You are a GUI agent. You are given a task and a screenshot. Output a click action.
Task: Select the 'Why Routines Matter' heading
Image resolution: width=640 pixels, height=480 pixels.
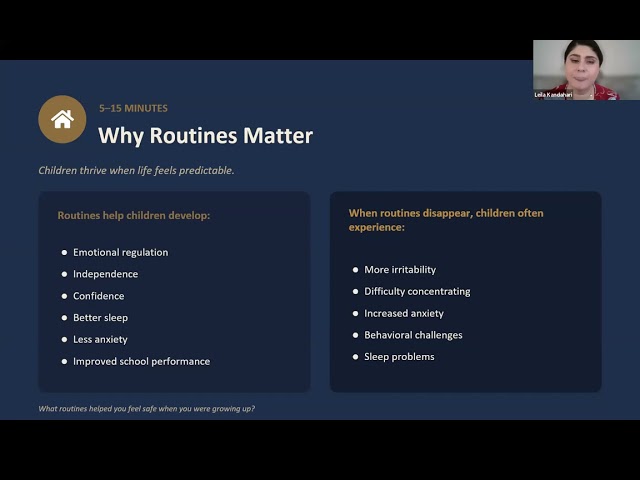[x=205, y=136]
